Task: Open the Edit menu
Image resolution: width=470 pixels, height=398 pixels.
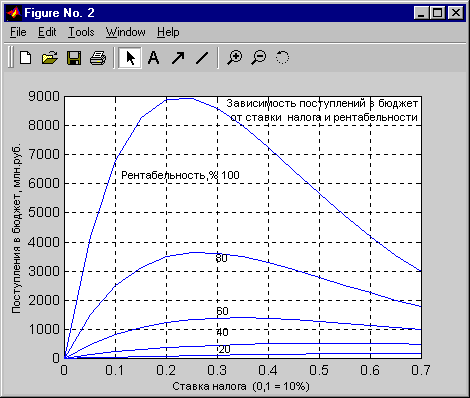Action: pos(47,32)
